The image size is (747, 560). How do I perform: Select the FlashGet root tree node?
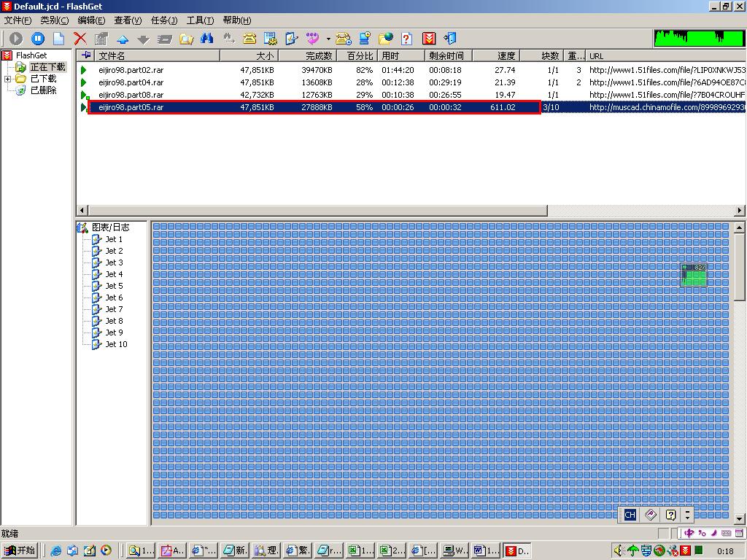(x=31, y=55)
